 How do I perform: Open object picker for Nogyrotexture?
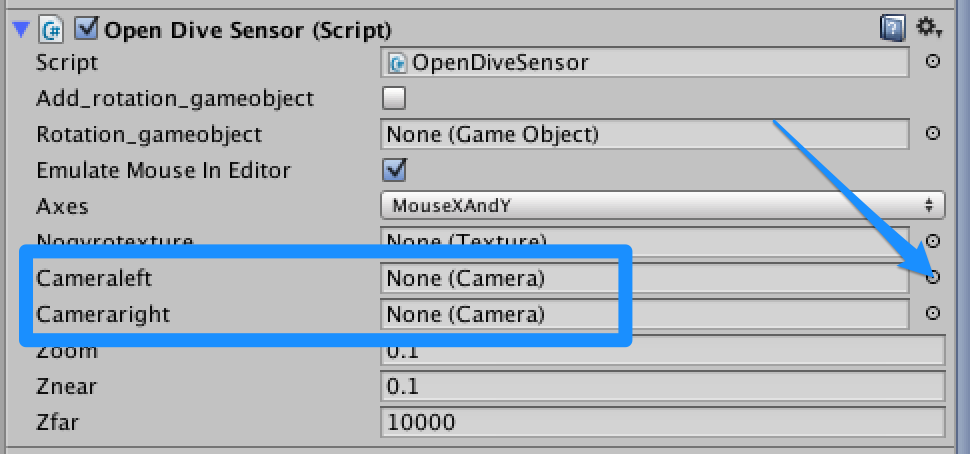point(932,241)
